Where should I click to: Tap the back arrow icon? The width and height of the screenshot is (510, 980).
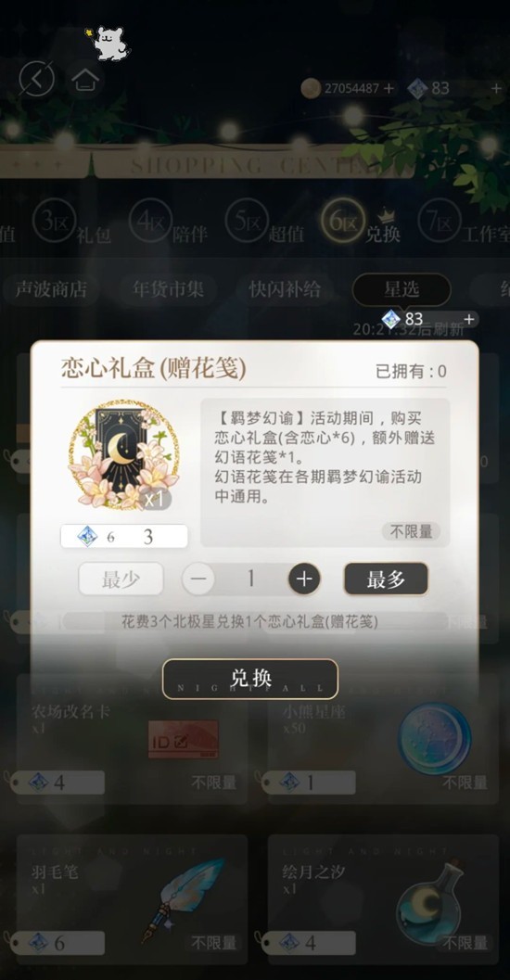[37, 79]
